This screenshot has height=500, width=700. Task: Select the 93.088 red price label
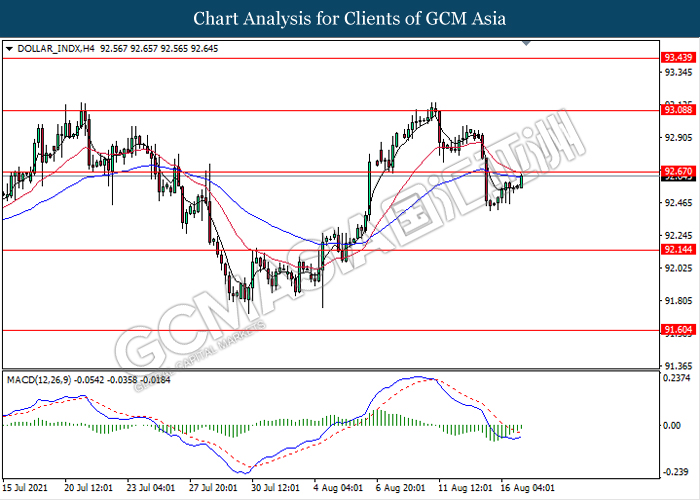(677, 111)
